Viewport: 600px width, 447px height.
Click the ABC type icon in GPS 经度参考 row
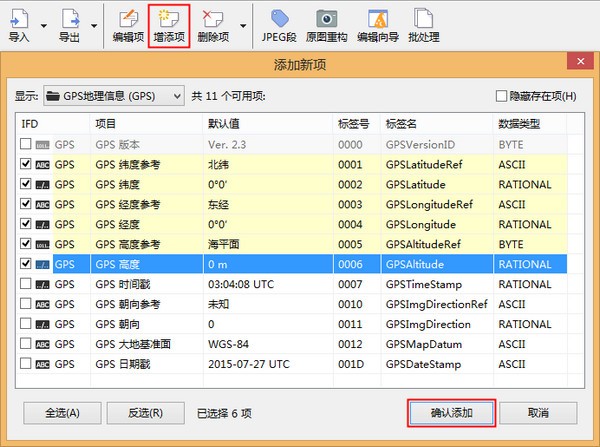click(x=42, y=205)
